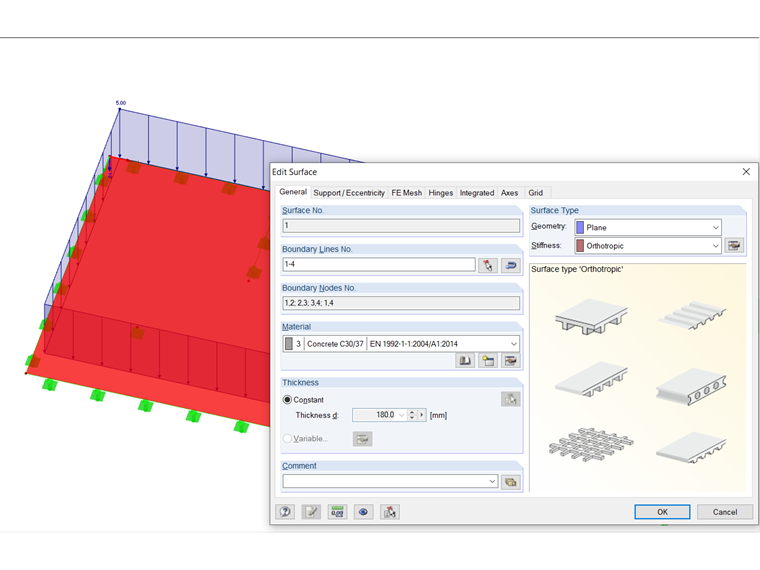Viewport: 760px width, 570px height.
Task: Click the Boundary Nodes No. field
Action: point(401,303)
